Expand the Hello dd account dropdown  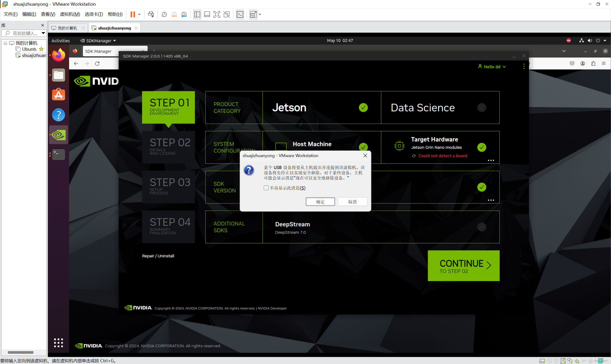492,67
